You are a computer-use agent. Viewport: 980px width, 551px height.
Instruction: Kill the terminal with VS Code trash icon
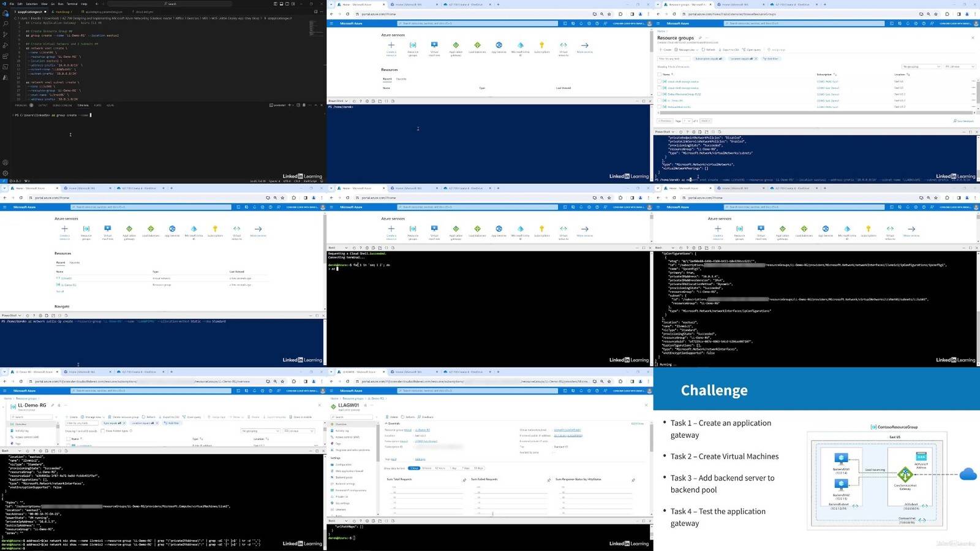point(303,105)
